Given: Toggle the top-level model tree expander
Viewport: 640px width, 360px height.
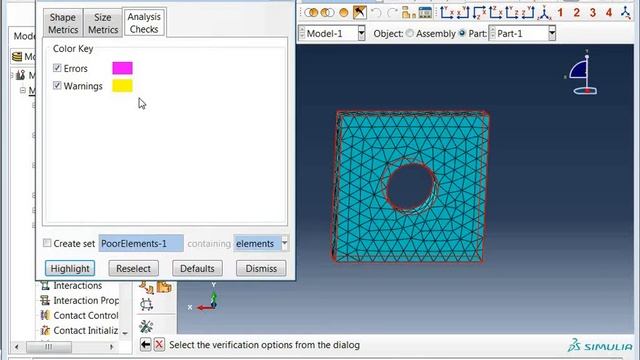Looking at the screenshot, I should click(x=12, y=75).
